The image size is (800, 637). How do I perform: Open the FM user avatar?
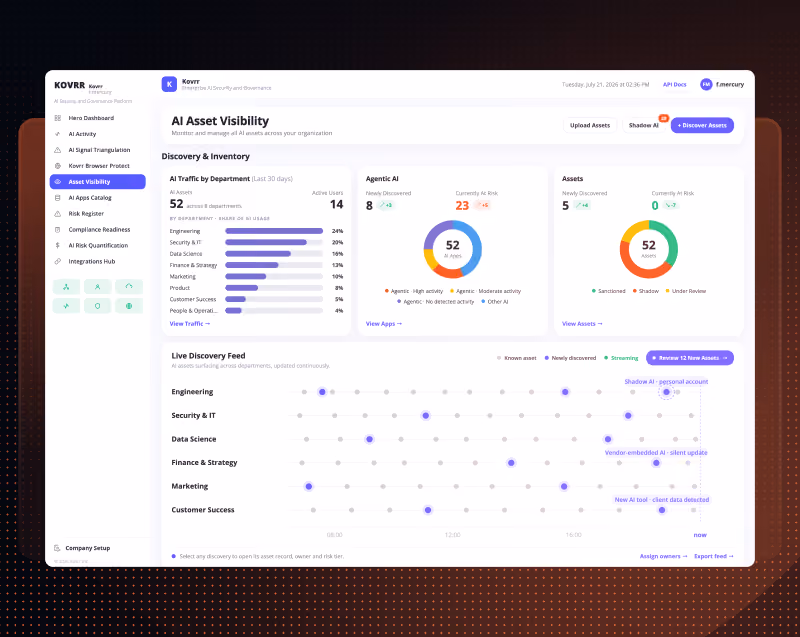click(x=706, y=85)
